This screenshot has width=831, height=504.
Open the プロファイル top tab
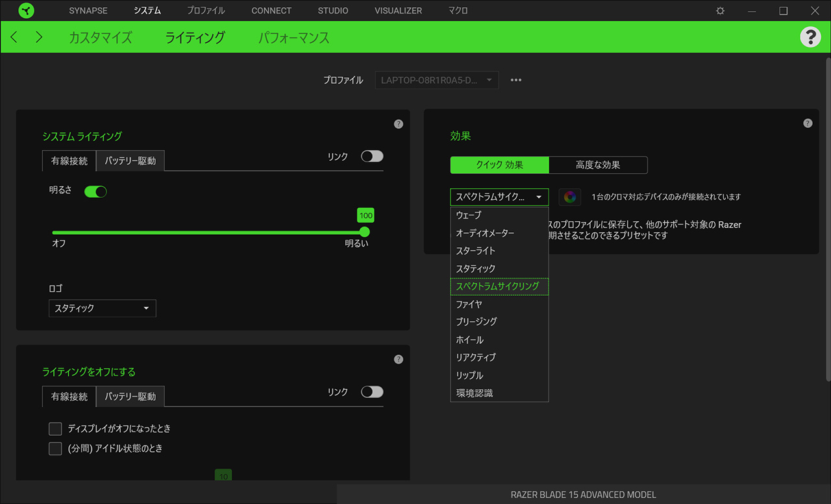[206, 11]
